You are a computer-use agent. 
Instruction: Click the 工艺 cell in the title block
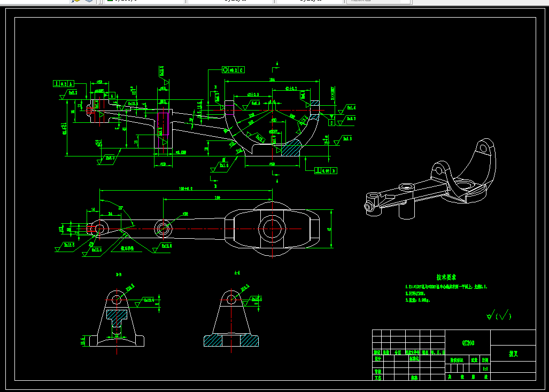tap(377, 378)
